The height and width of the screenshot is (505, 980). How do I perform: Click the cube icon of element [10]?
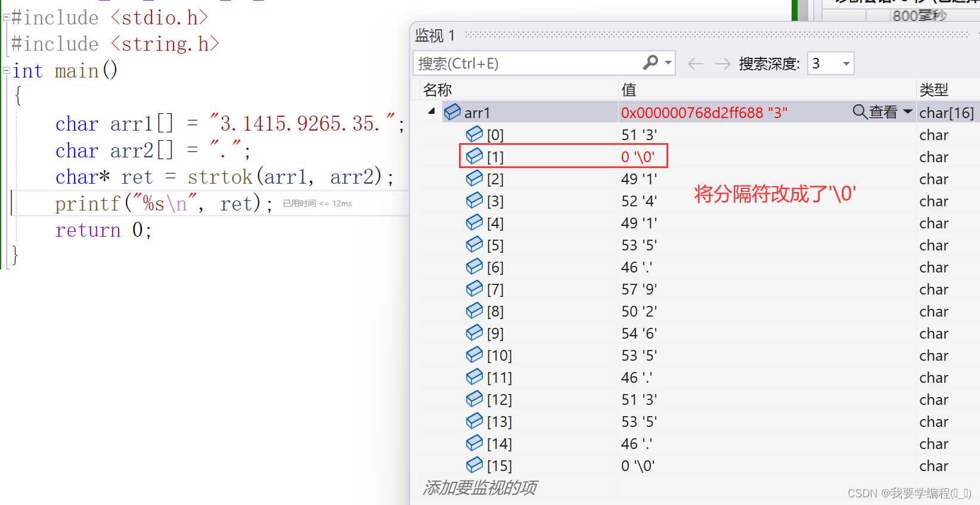click(x=475, y=355)
